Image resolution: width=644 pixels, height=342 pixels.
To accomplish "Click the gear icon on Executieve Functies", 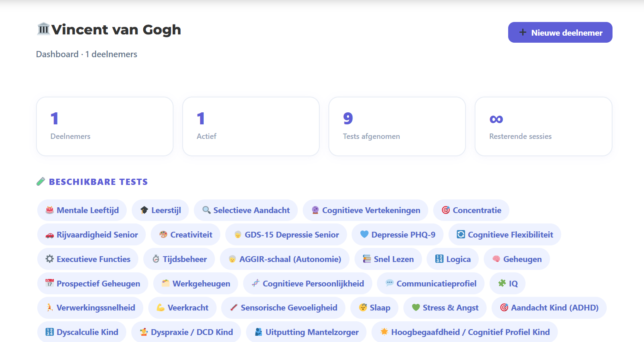I will coord(50,259).
